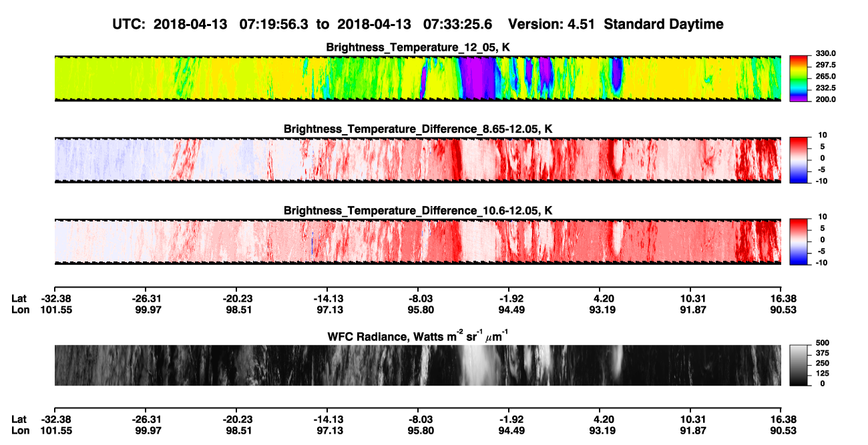Screen dimensions: 868x445
Task: Click the 'Lon' label on the axis above WFC panel
Action: [x=21, y=310]
